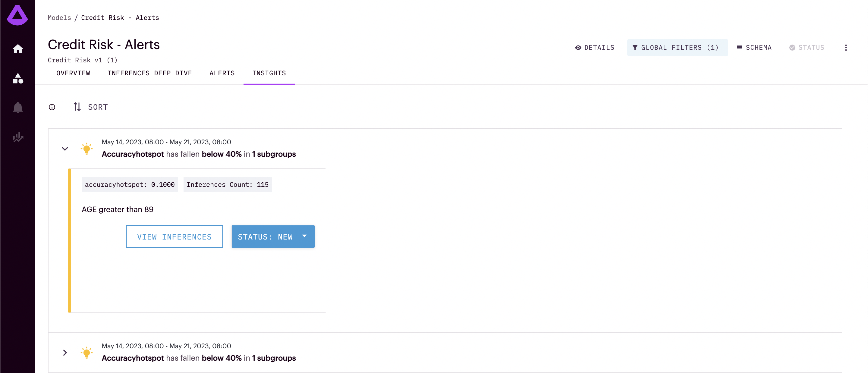The height and width of the screenshot is (373, 868).
Task: Open the shapes models icon in sidebar
Action: 17,79
